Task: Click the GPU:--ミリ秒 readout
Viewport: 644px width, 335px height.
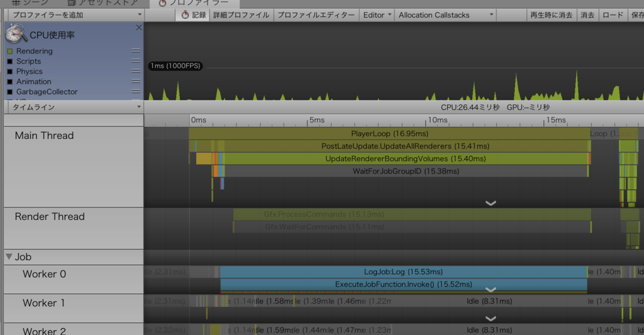Action: [528, 107]
